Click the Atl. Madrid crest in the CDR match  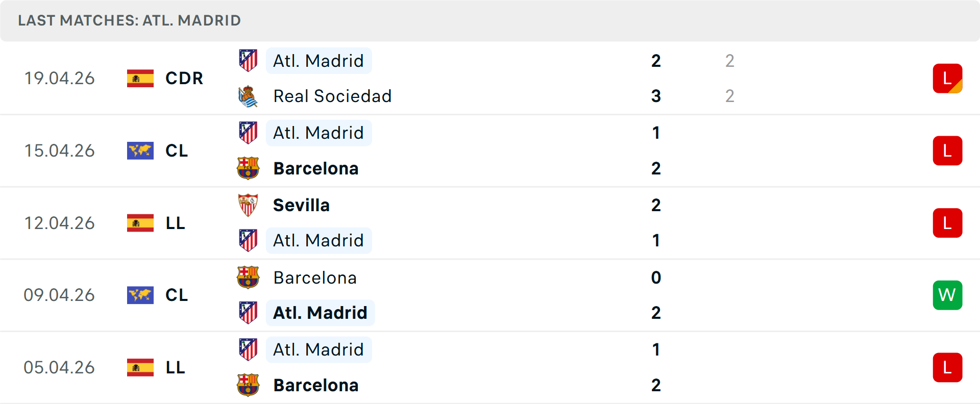pyautogui.click(x=249, y=60)
